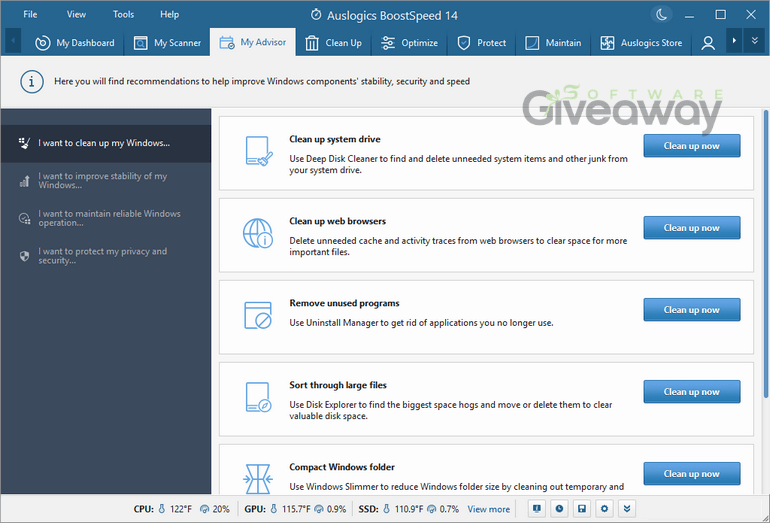The height and width of the screenshot is (523, 770).
Task: Open the Help menu
Action: pyautogui.click(x=169, y=14)
